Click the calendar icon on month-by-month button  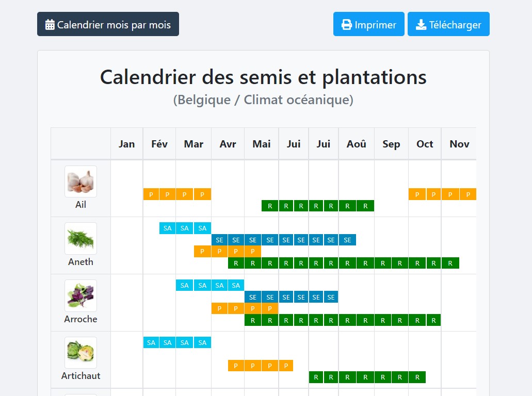[x=50, y=25]
